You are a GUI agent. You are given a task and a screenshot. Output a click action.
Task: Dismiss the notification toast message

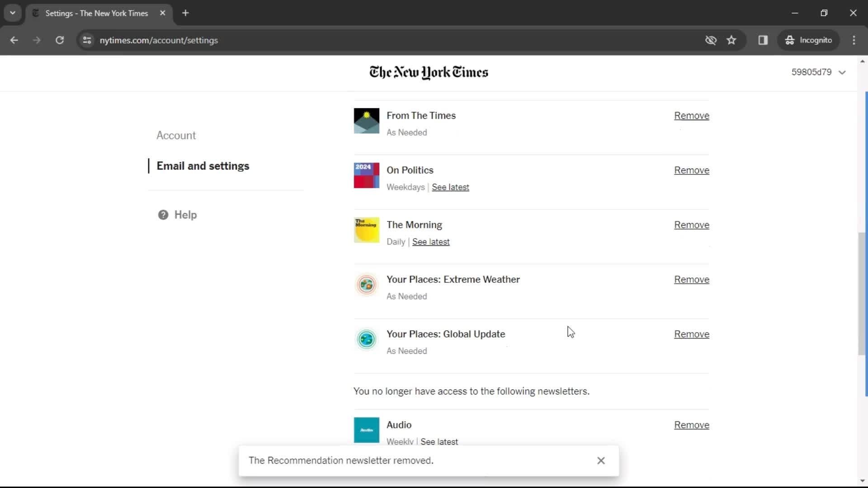(x=601, y=460)
